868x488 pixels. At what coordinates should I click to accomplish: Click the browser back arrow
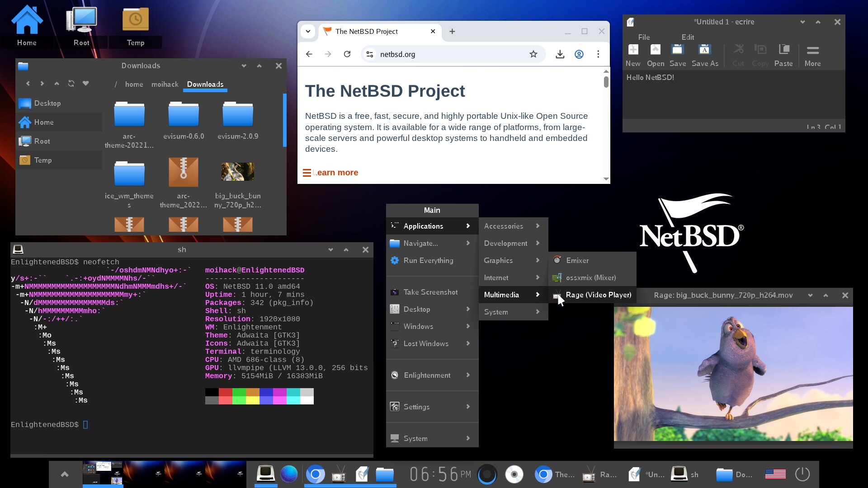click(309, 54)
